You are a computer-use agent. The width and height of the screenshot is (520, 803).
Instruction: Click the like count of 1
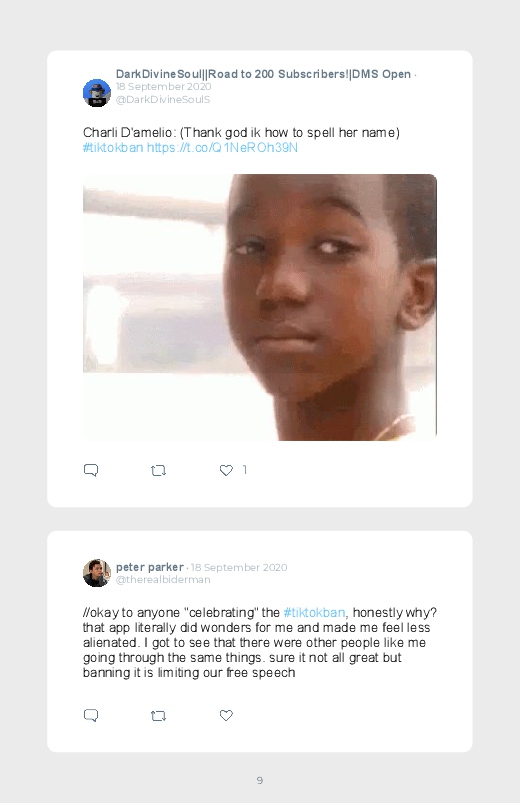245,470
